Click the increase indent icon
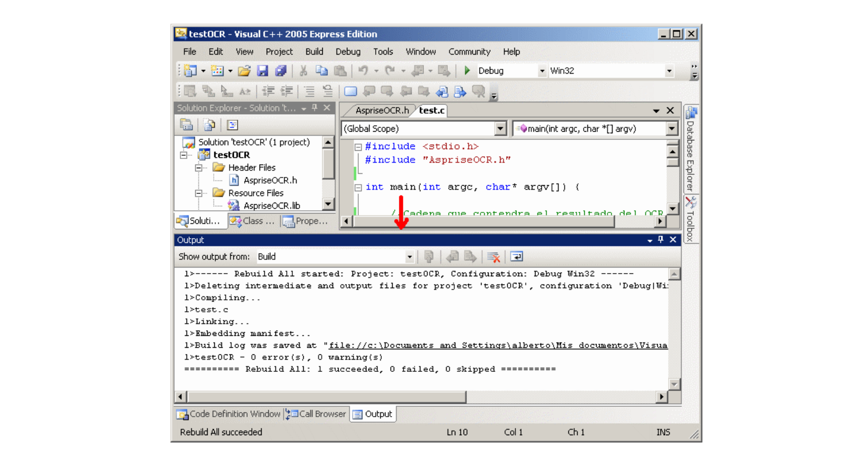868x466 pixels. tap(287, 92)
